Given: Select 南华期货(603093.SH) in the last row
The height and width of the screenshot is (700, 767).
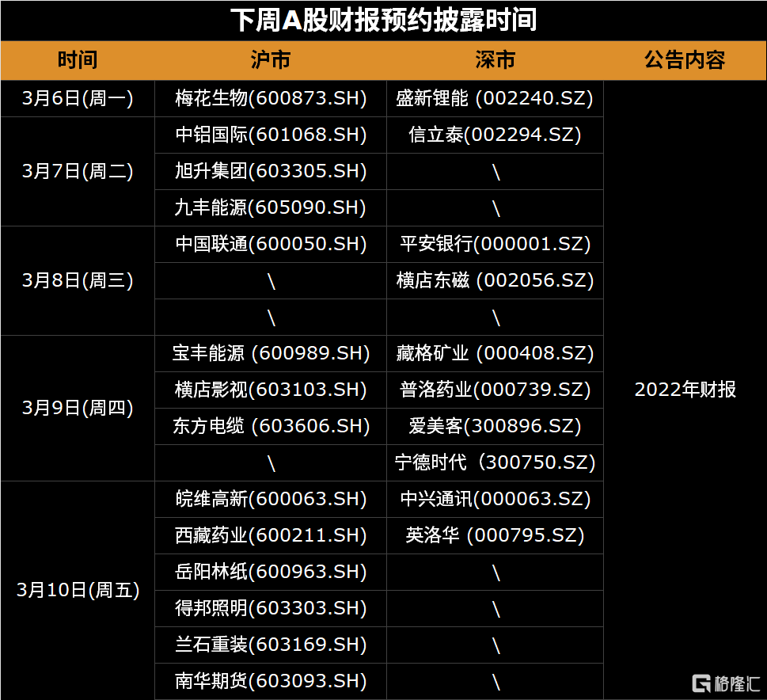Looking at the screenshot, I should [x=271, y=681].
